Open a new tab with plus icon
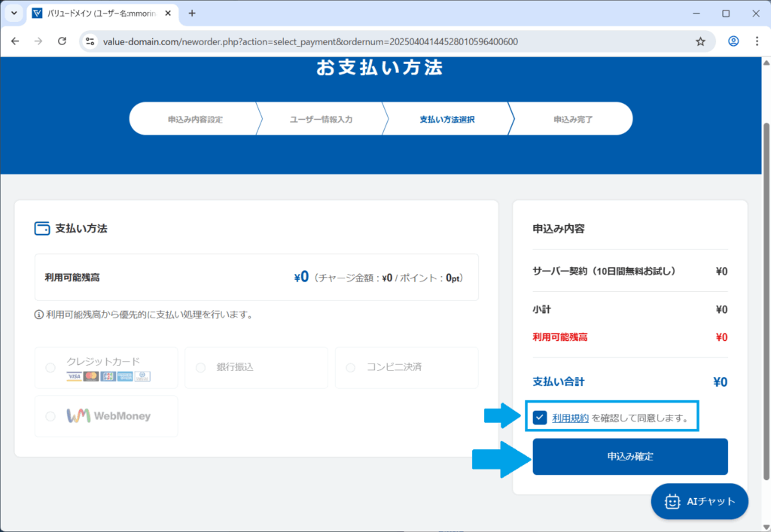 (192, 14)
